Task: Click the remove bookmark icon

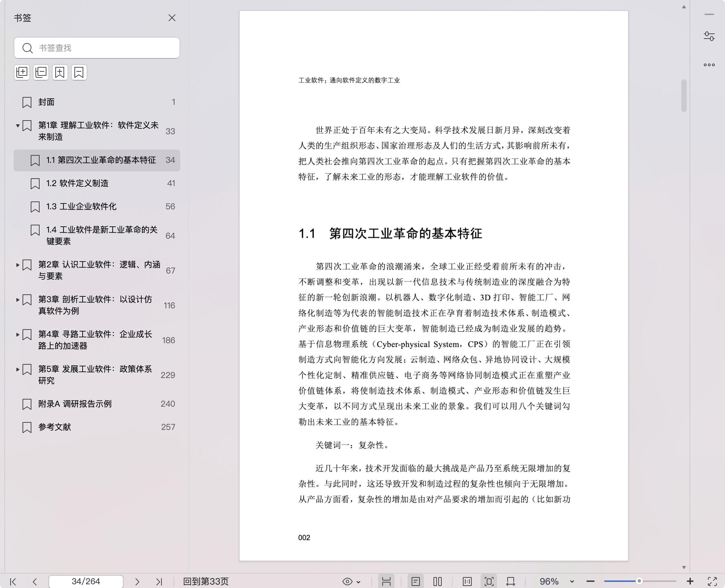Action: (79, 72)
